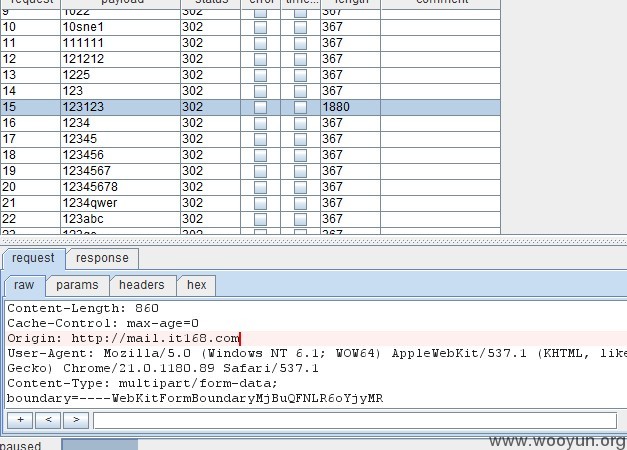Toggle timeout checkbox for request 20
The width and height of the screenshot is (627, 450).
[300, 187]
